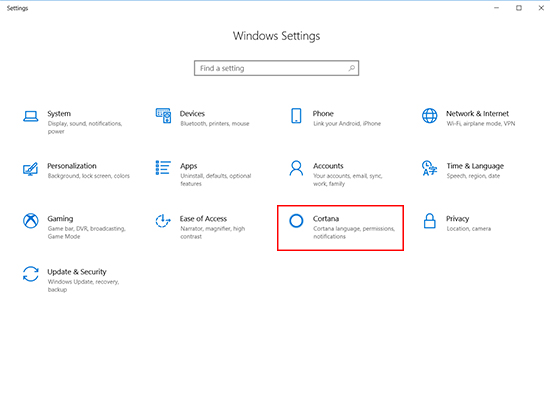Open Update & Security label

[77, 272]
